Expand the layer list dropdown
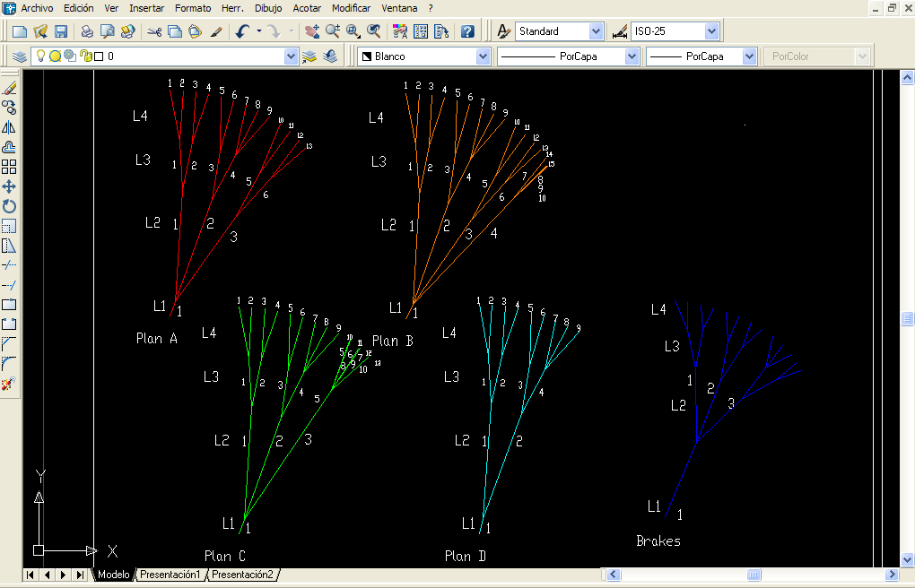This screenshot has height=588, width=915. [291, 56]
